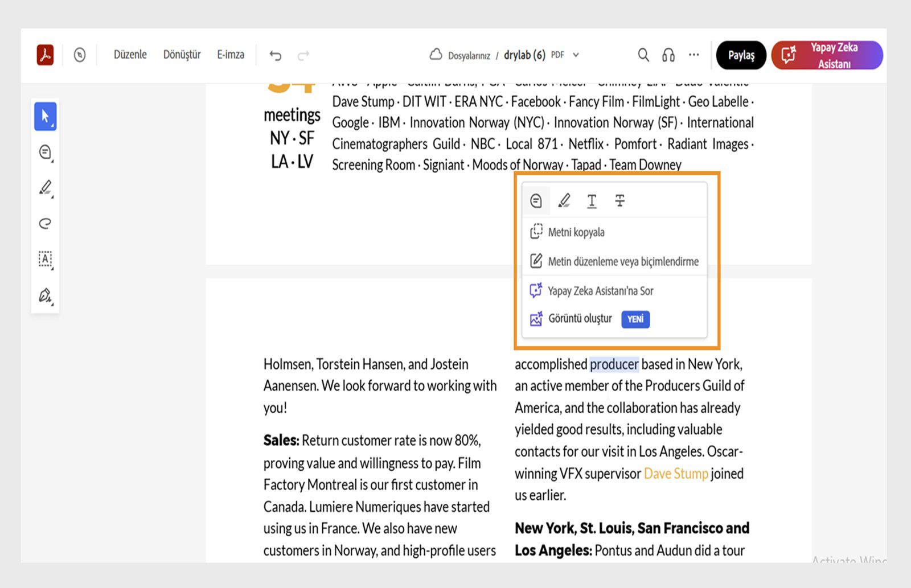
Task: Select Metin düzenleme veya biçimlendirme option
Action: point(623,261)
